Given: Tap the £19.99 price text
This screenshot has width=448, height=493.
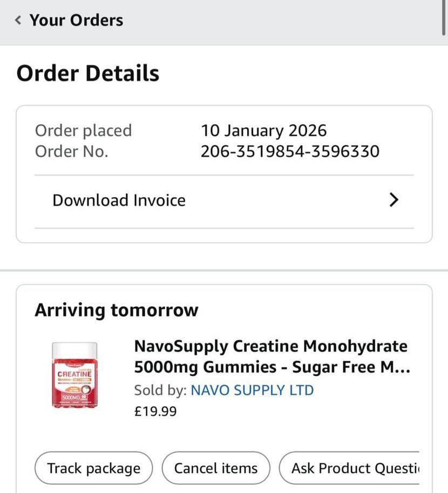Looking at the screenshot, I should click(155, 411).
